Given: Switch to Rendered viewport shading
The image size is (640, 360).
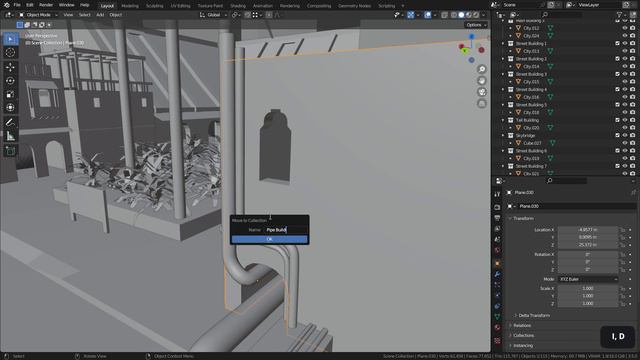Looking at the screenshot, I should click(x=476, y=15).
